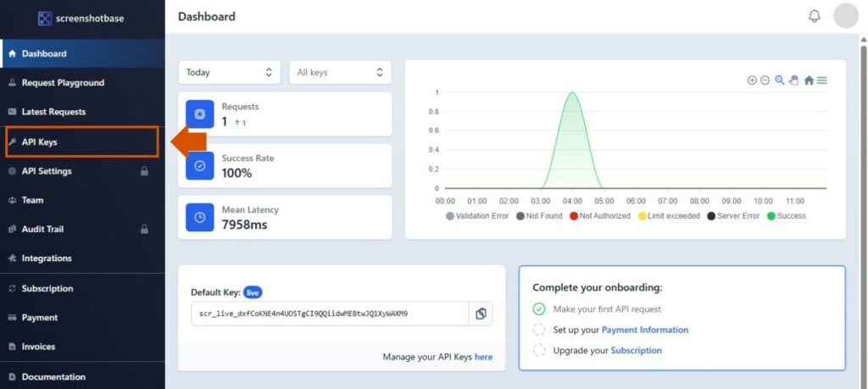
Task: Go to Request Playground page
Action: (x=63, y=83)
